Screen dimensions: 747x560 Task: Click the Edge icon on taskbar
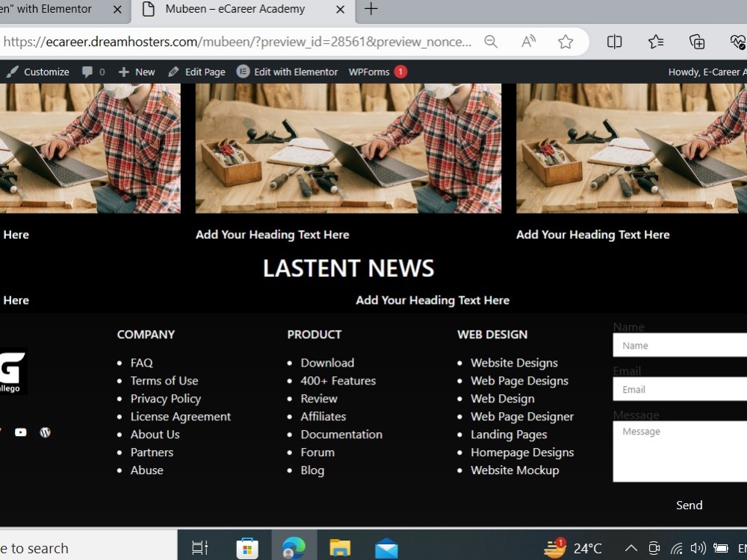pos(294,547)
